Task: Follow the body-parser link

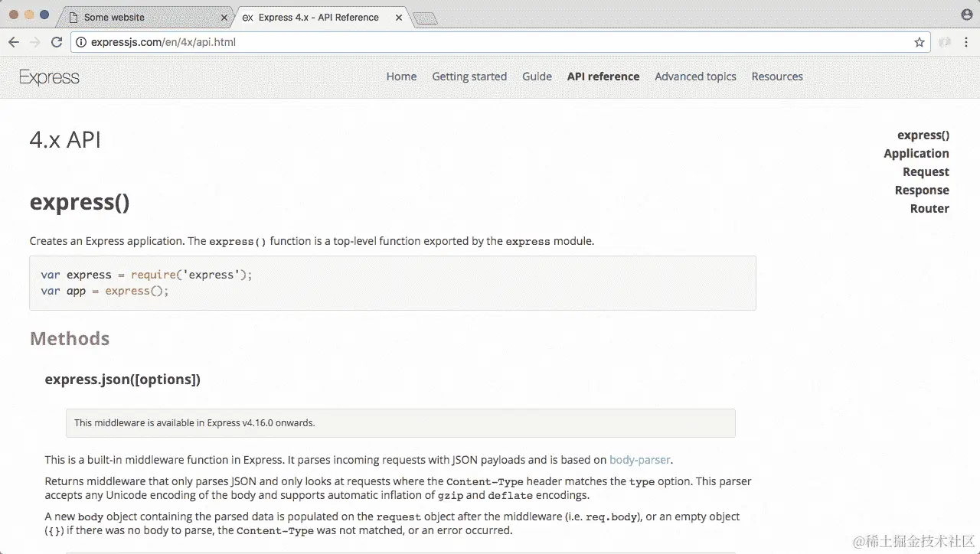Action: point(640,460)
